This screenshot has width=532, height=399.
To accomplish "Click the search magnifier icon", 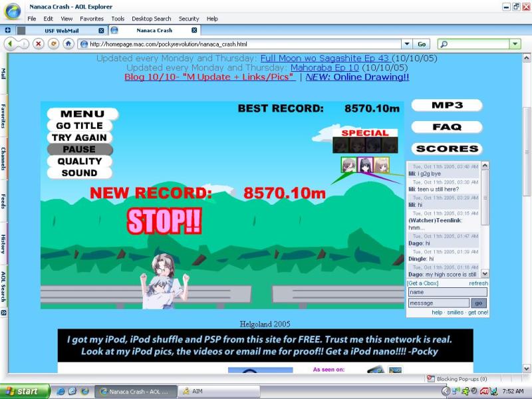I will [444, 44].
